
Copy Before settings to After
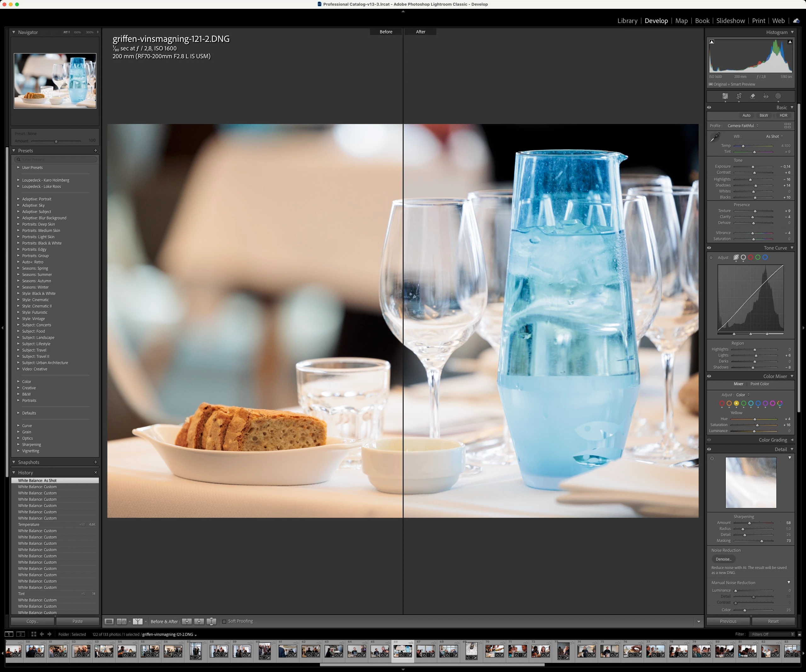[x=186, y=621]
